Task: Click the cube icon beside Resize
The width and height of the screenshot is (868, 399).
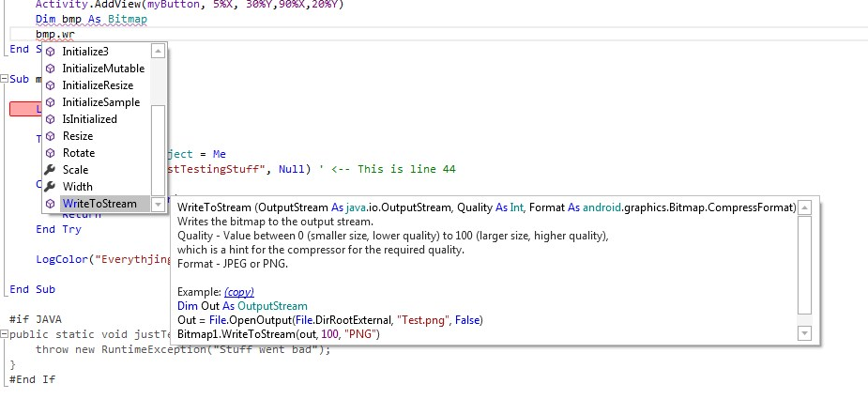Action: [51, 136]
